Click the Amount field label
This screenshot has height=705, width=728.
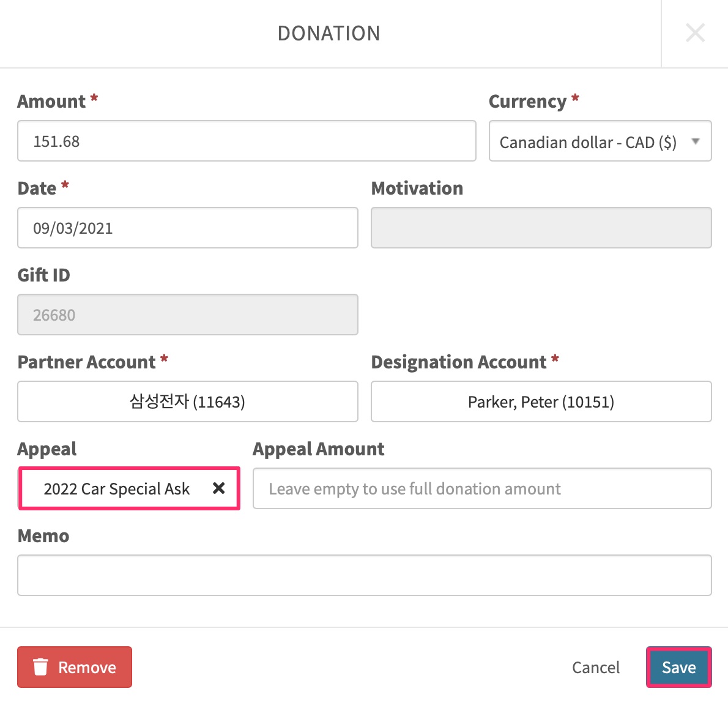(x=51, y=101)
